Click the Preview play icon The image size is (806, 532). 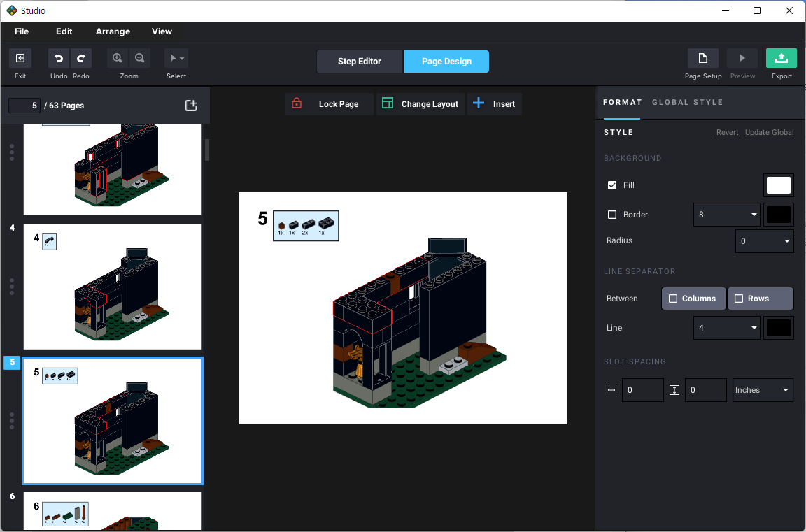tap(742, 58)
